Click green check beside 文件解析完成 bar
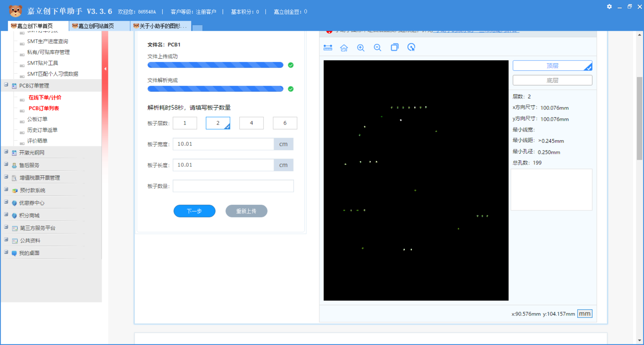The image size is (644, 345). [291, 89]
